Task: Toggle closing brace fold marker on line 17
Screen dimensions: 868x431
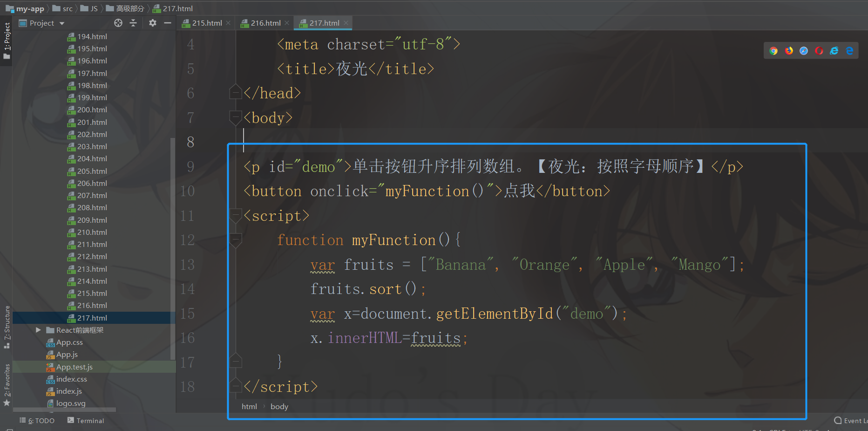Action: pos(236,361)
